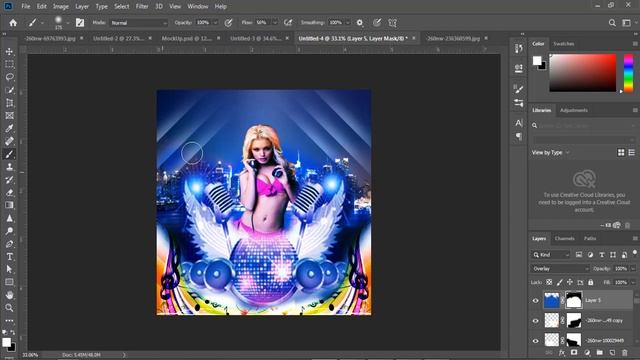Image resolution: width=640 pixels, height=360 pixels.
Task: Select the Path Selection tool
Action: [9, 269]
